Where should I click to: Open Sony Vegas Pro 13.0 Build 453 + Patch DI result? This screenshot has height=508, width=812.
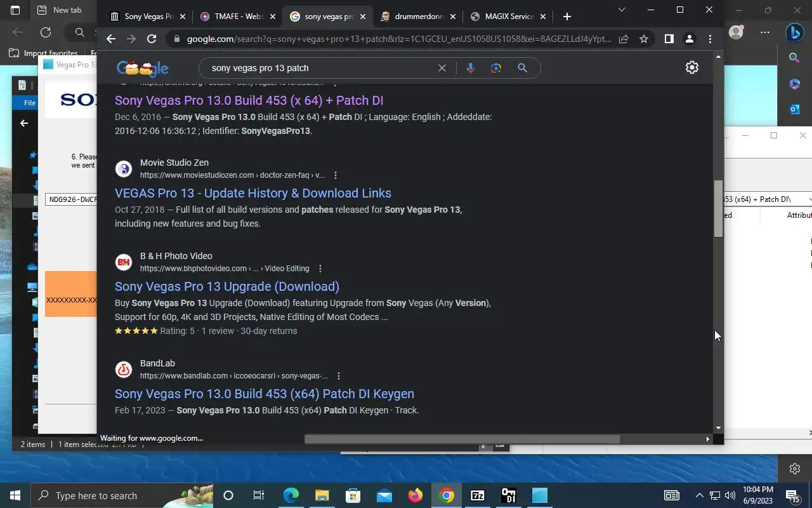249,100
